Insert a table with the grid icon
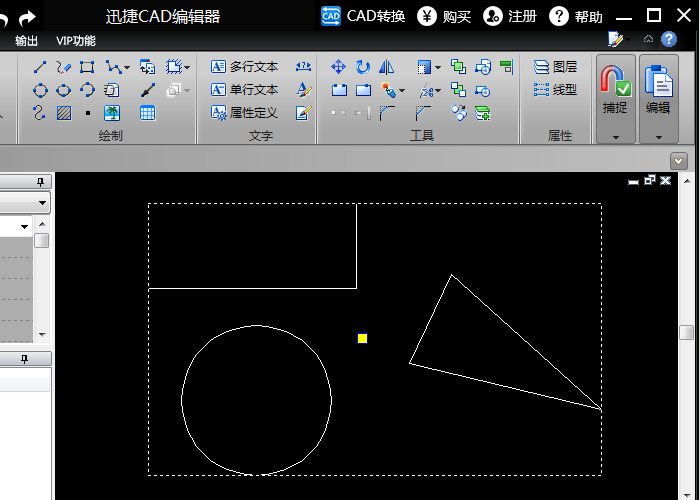The width and height of the screenshot is (700, 500). [x=147, y=113]
